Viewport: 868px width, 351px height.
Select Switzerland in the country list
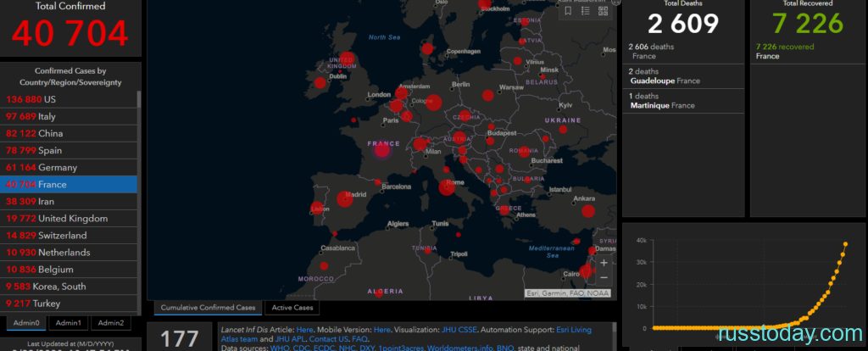69,236
